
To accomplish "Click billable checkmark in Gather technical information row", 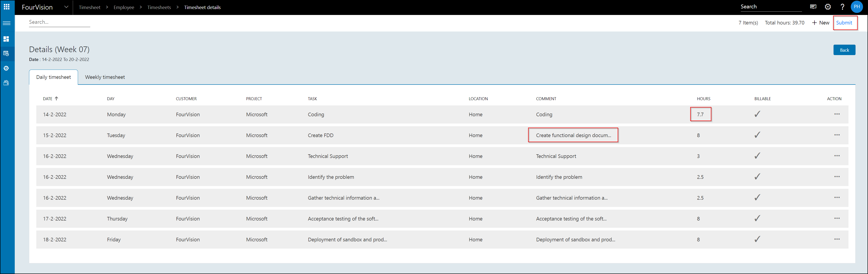I will (x=757, y=198).
